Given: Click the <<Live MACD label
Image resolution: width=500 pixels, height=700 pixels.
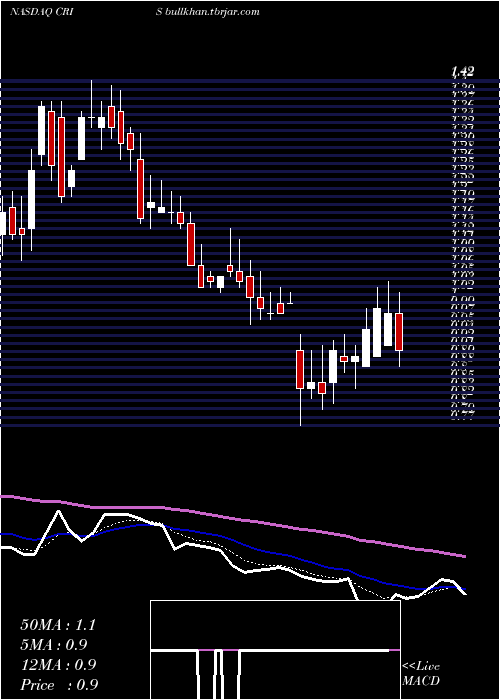Looking at the screenshot, I should point(421,674).
